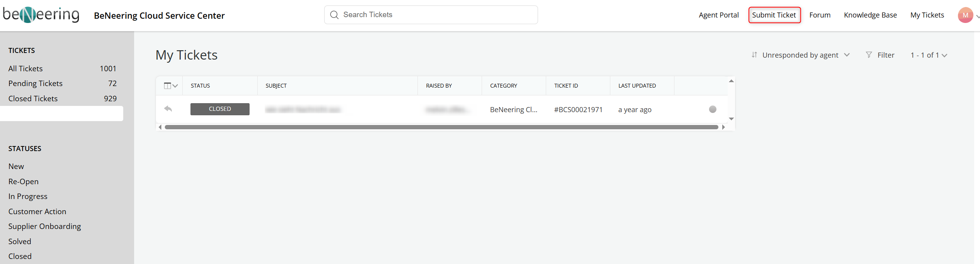Show Pending Tickets list
This screenshot has width=980, height=264.
[35, 83]
